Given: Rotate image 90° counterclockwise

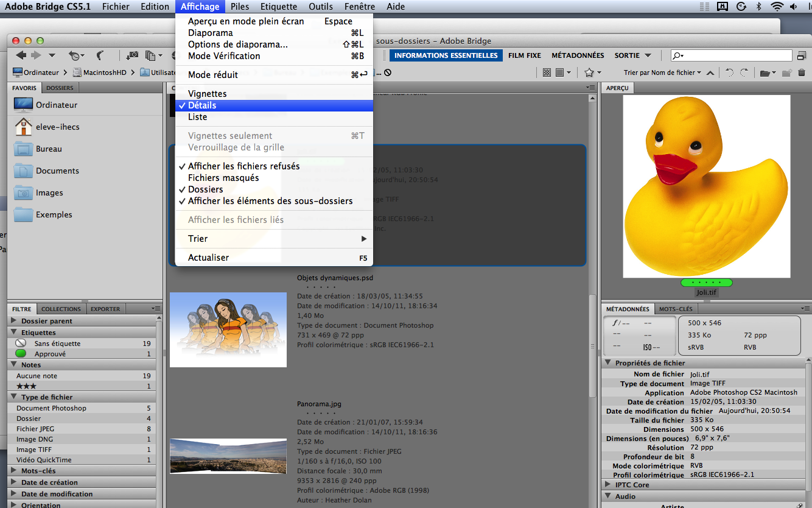Looking at the screenshot, I should 729,72.
